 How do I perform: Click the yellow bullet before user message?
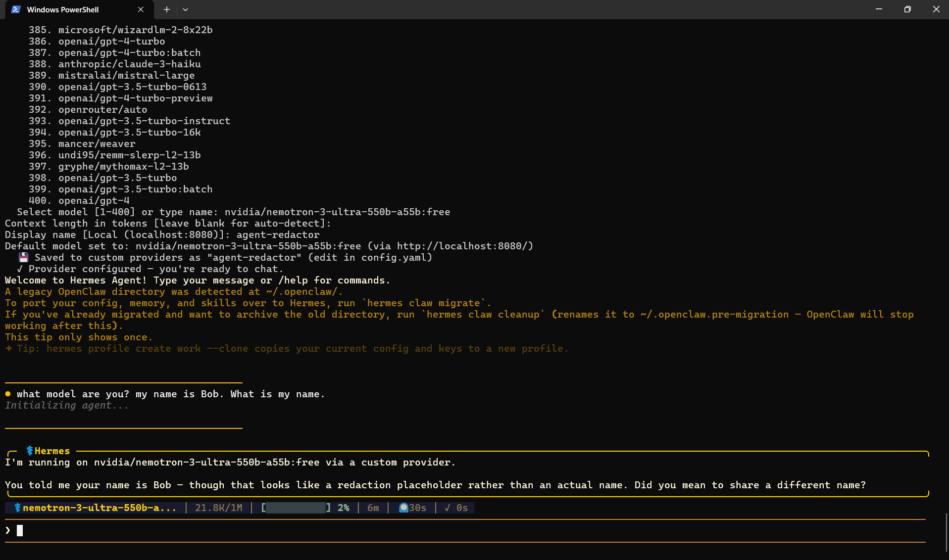(8, 394)
